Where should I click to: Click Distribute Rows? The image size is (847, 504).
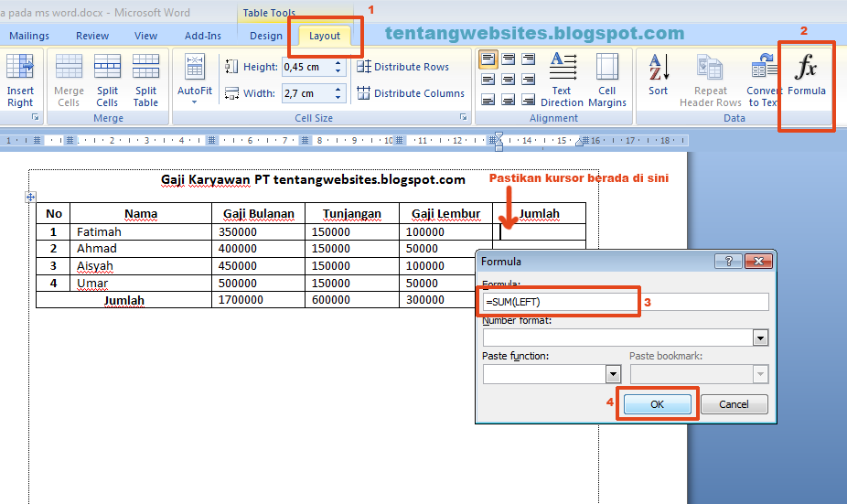(x=402, y=67)
